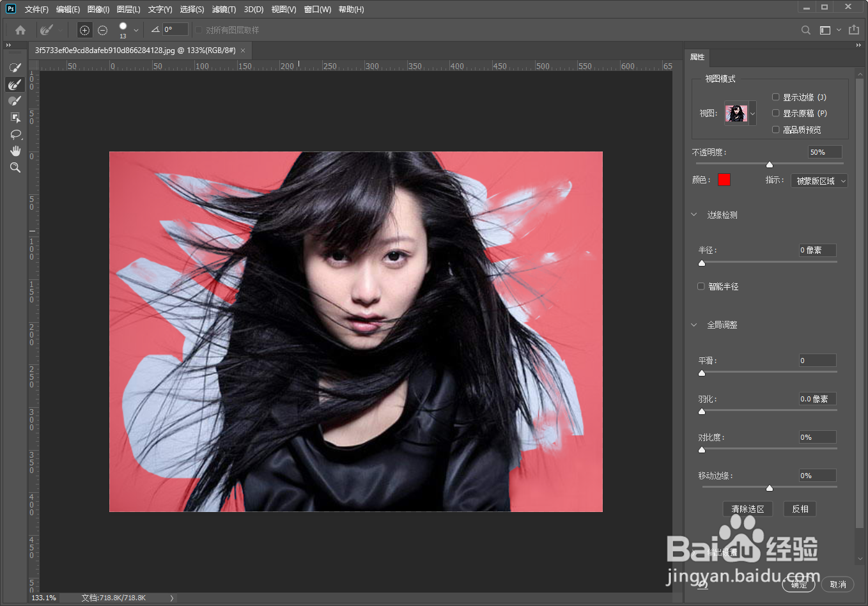Click the Photoshop Ps logo icon
This screenshot has height=606, width=868.
pyautogui.click(x=11, y=9)
